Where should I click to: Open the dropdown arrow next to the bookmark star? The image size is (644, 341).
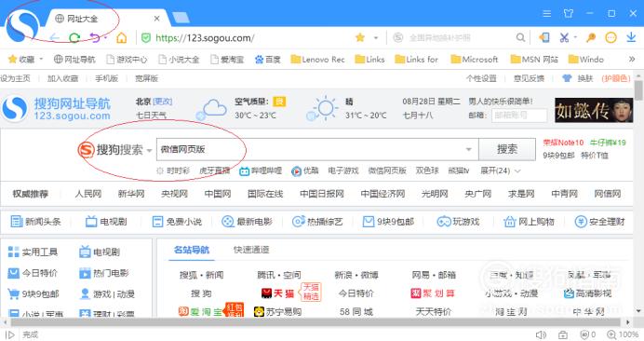pos(375,38)
